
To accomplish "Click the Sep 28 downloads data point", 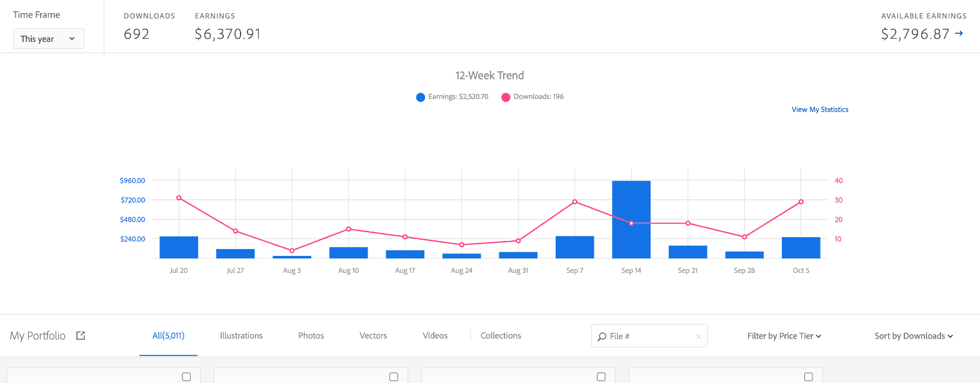I will [744, 237].
